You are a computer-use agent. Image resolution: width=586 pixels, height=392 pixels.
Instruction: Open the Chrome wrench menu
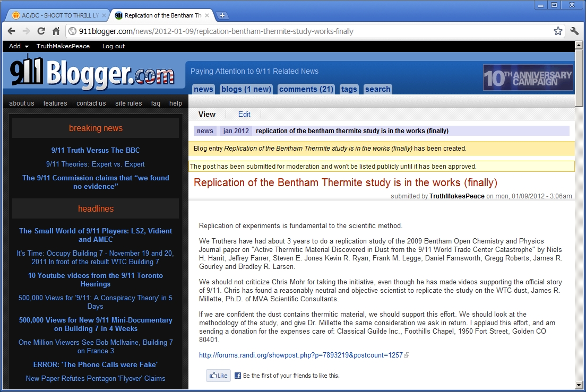(x=574, y=31)
